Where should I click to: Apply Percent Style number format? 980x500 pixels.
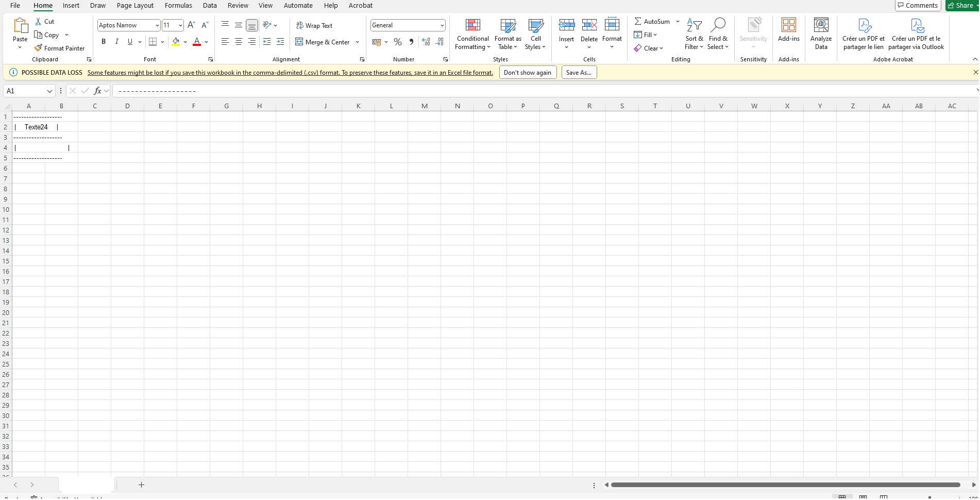[x=398, y=42]
